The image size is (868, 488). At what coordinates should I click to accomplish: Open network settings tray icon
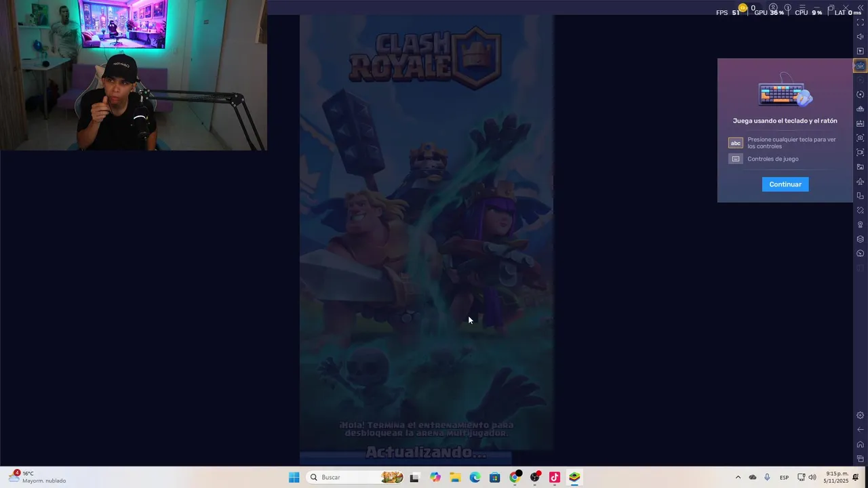(801, 477)
